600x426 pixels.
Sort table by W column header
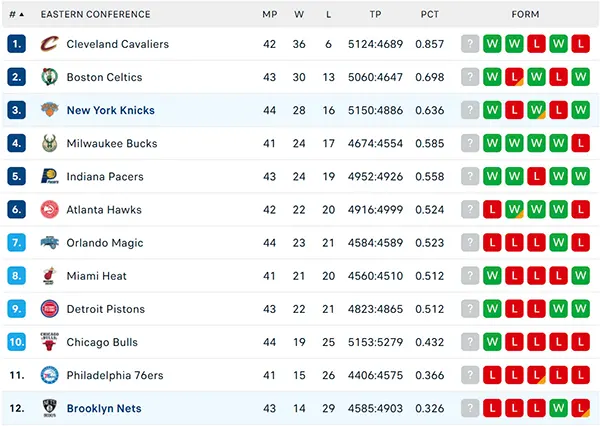(x=299, y=15)
